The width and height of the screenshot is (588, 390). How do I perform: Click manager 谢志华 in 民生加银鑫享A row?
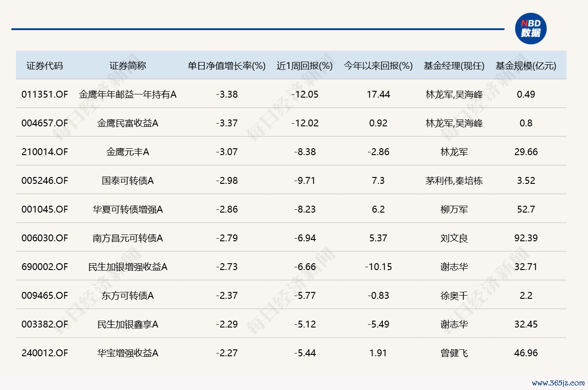(x=454, y=324)
